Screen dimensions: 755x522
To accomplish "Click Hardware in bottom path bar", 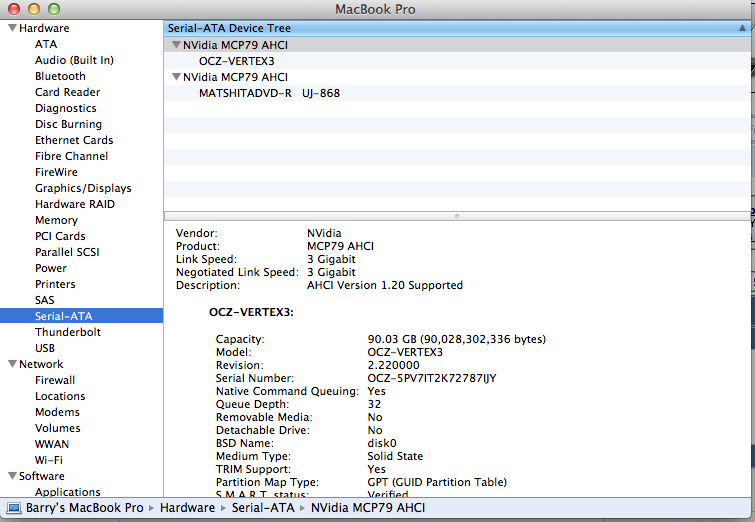I will tap(187, 508).
